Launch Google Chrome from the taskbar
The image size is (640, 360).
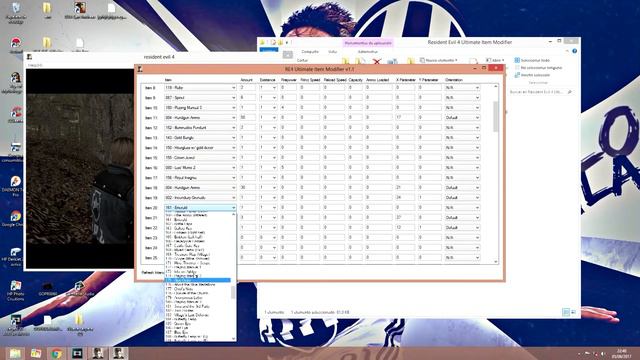click(x=56, y=353)
